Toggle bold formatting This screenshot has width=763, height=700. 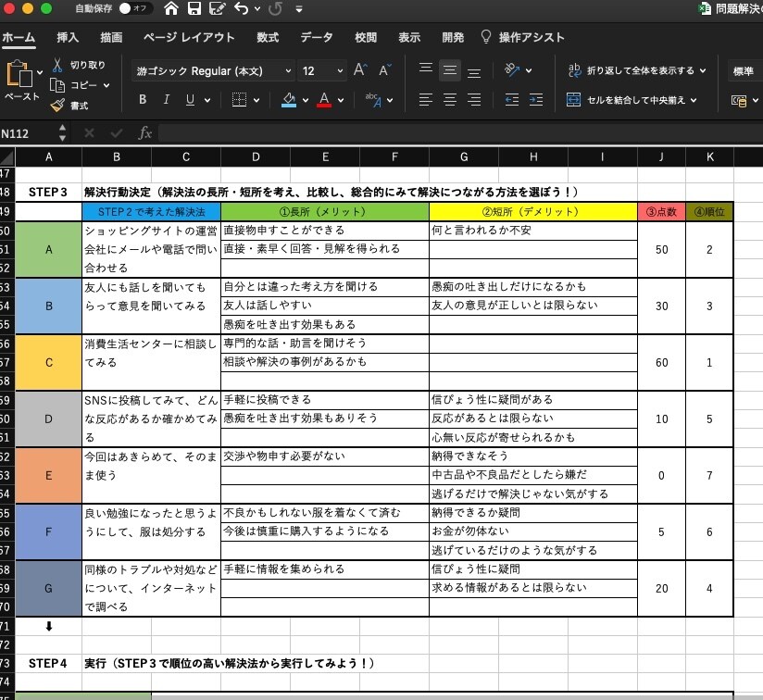tap(143, 100)
